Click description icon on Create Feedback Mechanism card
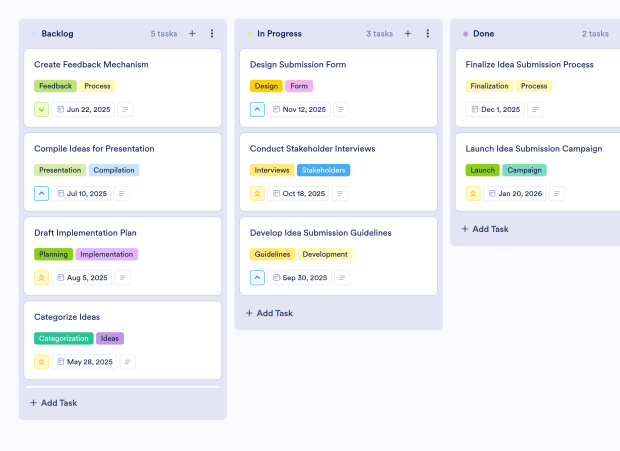 click(126, 110)
